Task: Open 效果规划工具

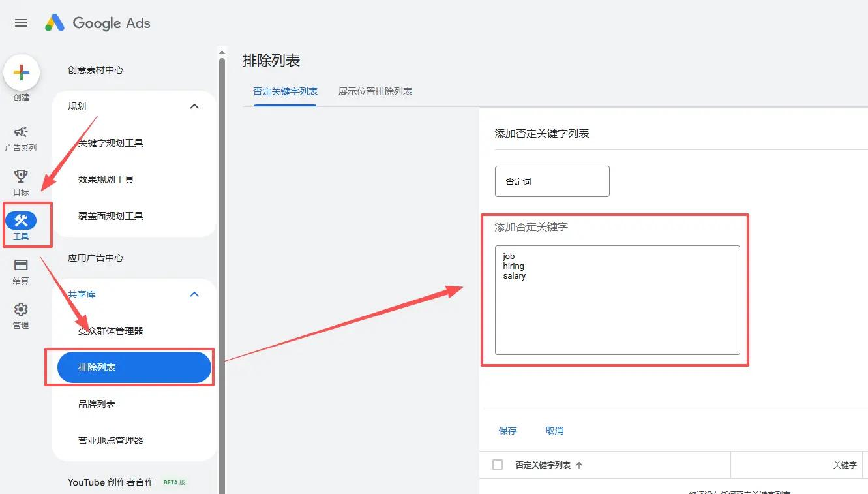Action: [106, 179]
